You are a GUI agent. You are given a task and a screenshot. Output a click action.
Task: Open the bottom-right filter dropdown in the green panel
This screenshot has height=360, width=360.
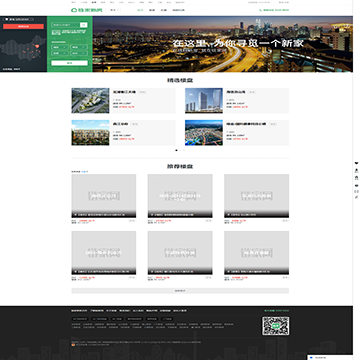click(x=79, y=53)
